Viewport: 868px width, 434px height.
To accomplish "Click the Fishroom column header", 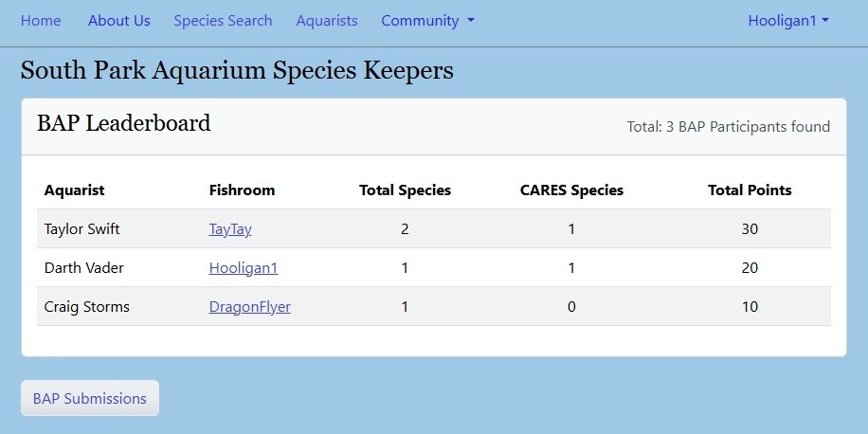I will [242, 190].
